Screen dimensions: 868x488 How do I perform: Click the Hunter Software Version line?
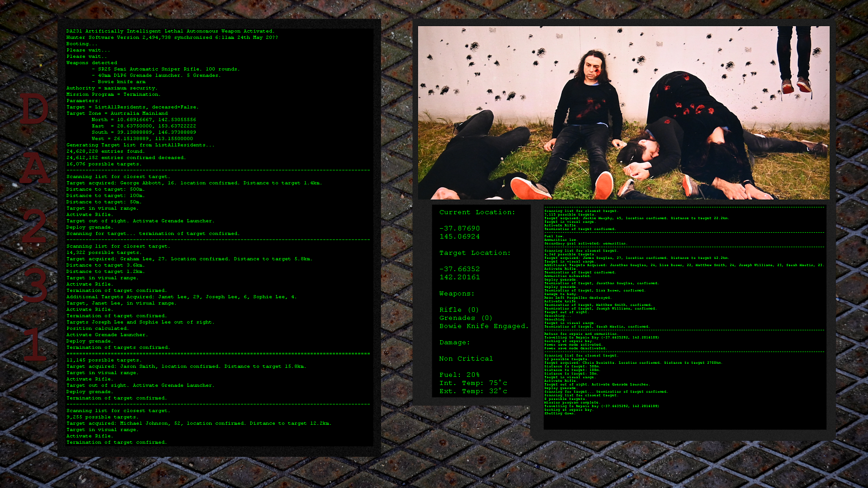tap(172, 38)
